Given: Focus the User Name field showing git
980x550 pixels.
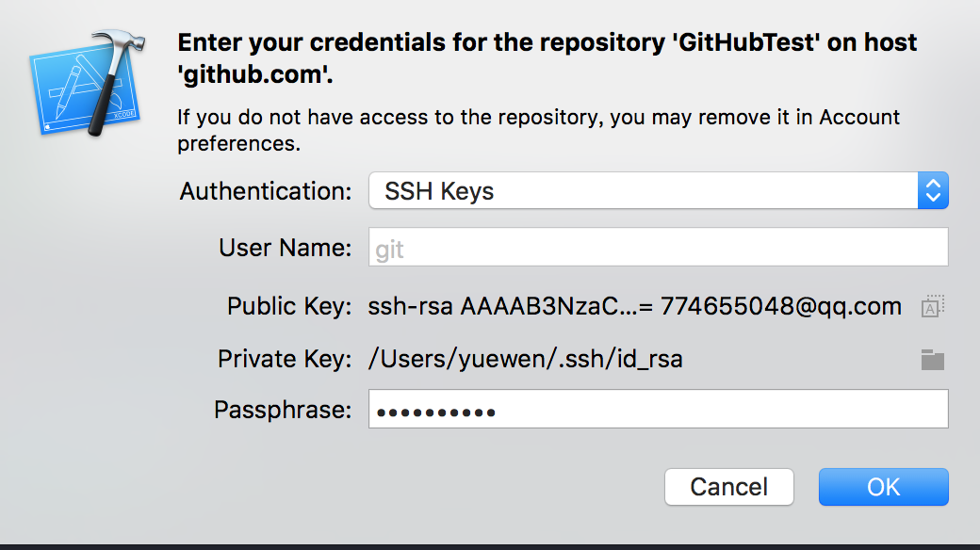Looking at the screenshot, I should pos(658,247).
